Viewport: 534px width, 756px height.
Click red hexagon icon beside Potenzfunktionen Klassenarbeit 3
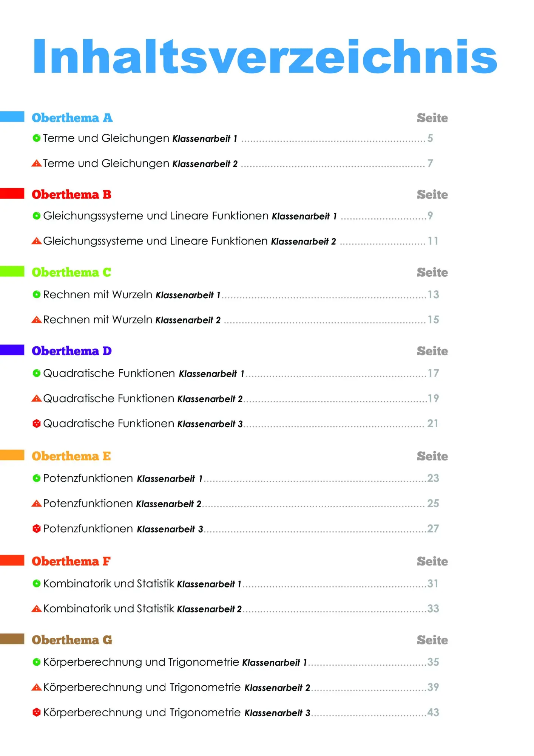coord(36,528)
